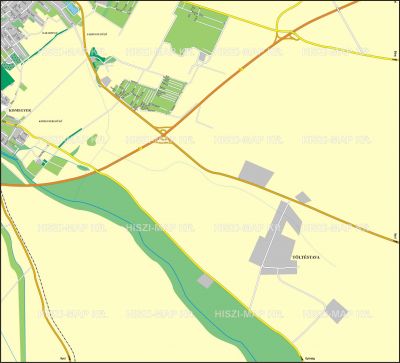Click the diamond-shaped grey area in southeast
Screen dimensions: 400x363
(x=336, y=311)
